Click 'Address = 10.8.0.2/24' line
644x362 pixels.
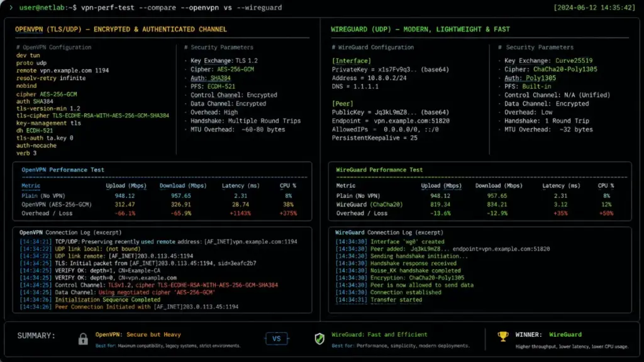[x=369, y=78]
